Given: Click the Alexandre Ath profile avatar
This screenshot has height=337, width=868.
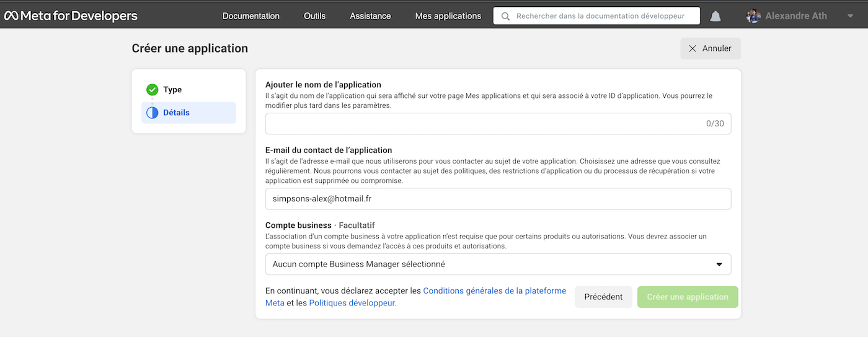Looking at the screenshot, I should [x=753, y=16].
